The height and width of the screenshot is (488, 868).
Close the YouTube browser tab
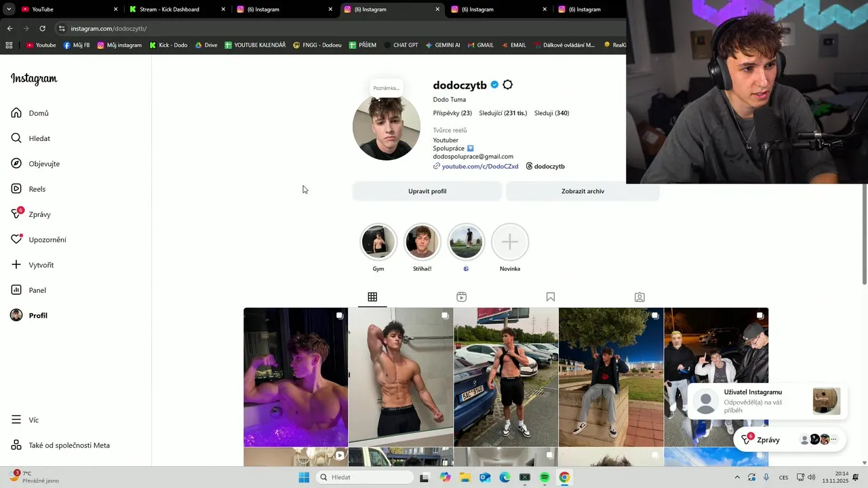click(115, 9)
